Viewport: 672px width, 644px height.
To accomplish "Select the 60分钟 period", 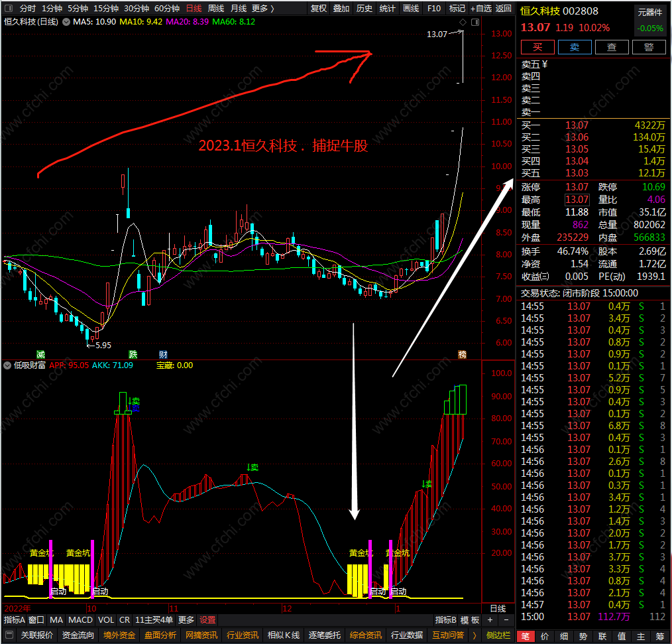I will [x=167, y=8].
